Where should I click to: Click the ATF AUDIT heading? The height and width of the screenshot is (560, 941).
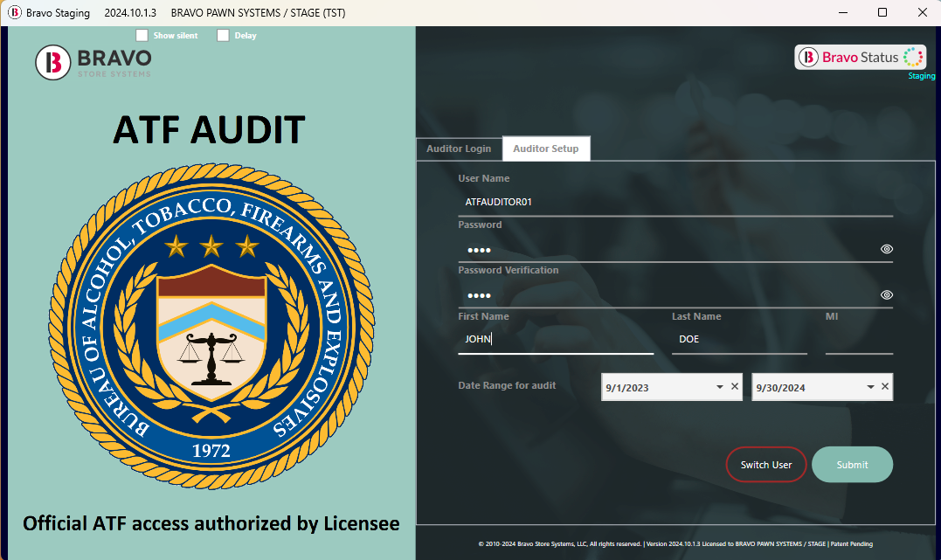[x=209, y=129]
